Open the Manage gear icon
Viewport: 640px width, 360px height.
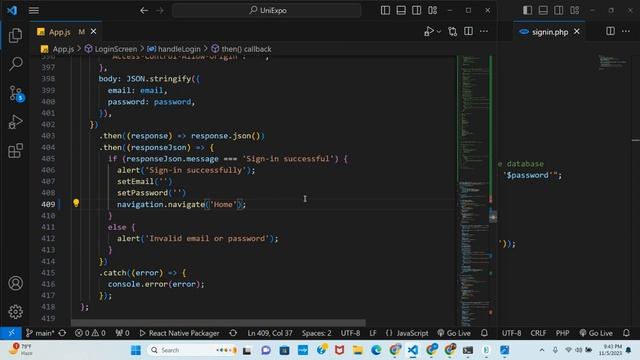tap(16, 311)
